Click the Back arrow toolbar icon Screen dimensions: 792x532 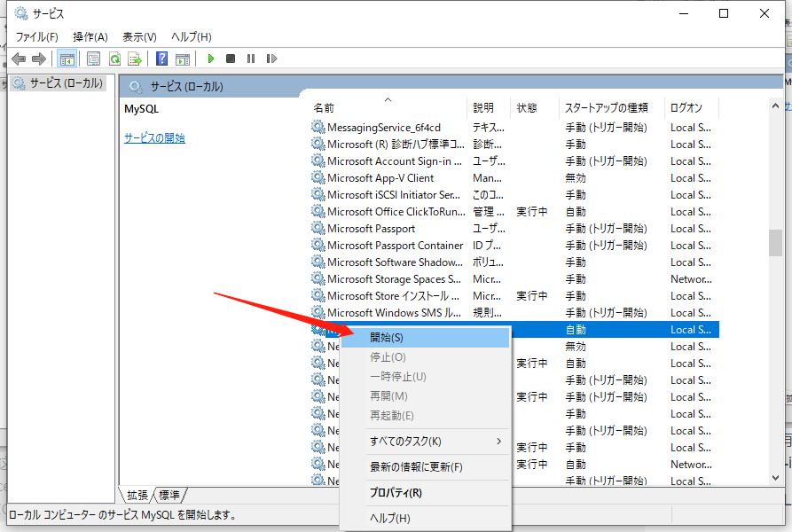[x=19, y=59]
